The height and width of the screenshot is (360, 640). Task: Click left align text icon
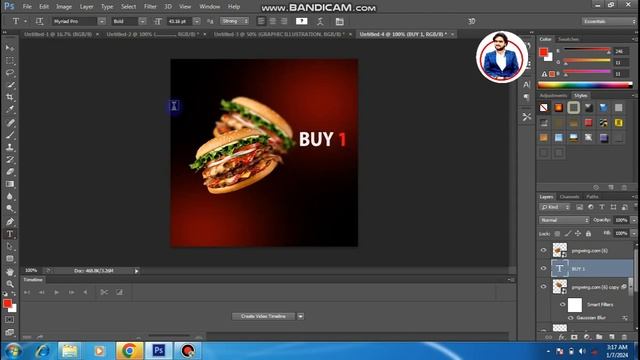coord(261,21)
